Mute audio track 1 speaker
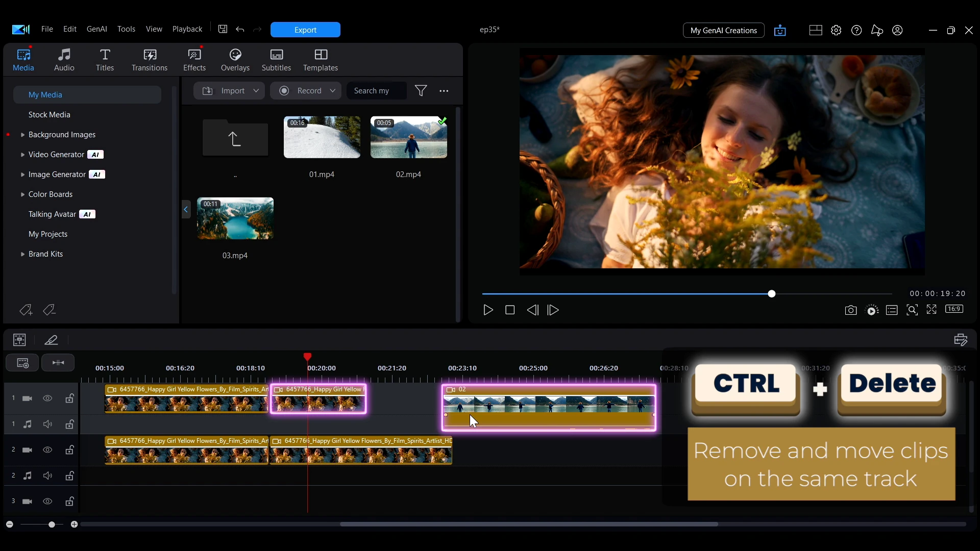 point(47,424)
